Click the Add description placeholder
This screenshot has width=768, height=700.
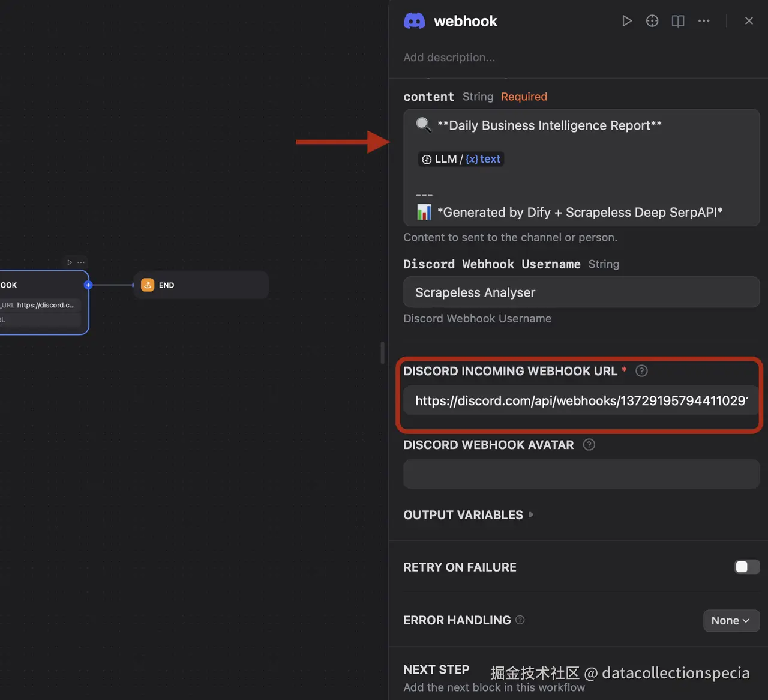(449, 57)
